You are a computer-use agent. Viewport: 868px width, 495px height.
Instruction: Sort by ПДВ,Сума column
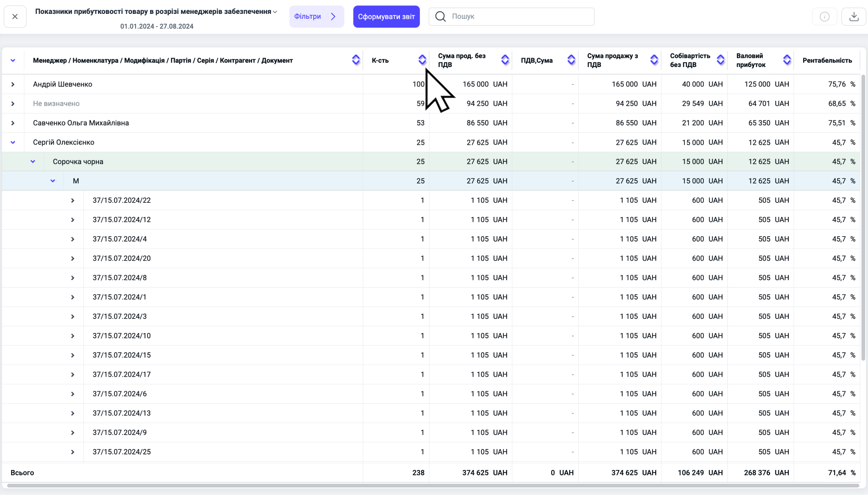click(571, 60)
